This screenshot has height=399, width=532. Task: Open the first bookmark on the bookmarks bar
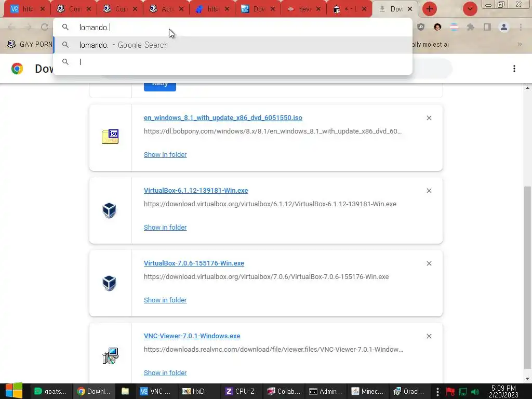click(x=30, y=45)
